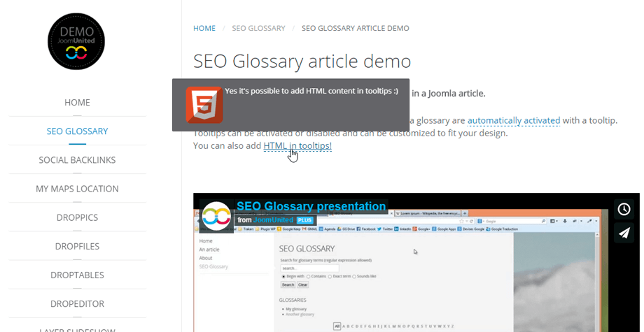The image size is (644, 332).
Task: Select DROPPICS in sidebar
Action: [77, 217]
